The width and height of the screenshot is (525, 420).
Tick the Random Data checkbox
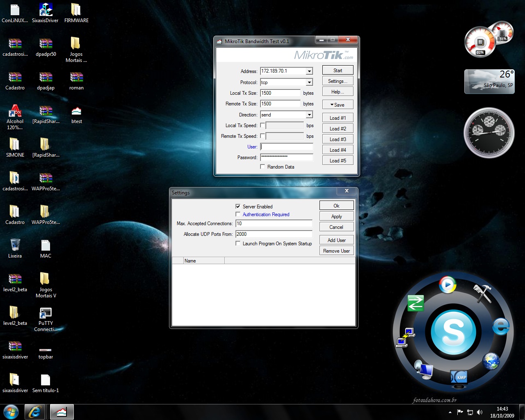(262, 167)
